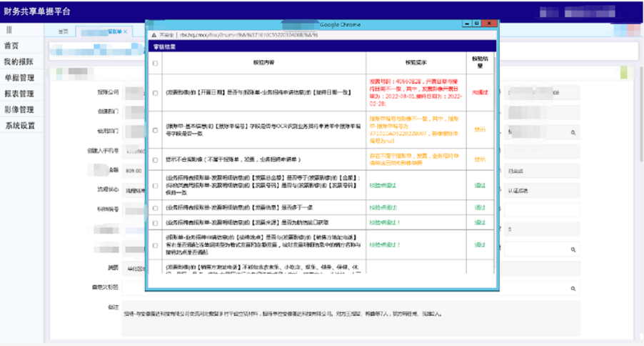Close the Google Chrome popup window

[488, 24]
